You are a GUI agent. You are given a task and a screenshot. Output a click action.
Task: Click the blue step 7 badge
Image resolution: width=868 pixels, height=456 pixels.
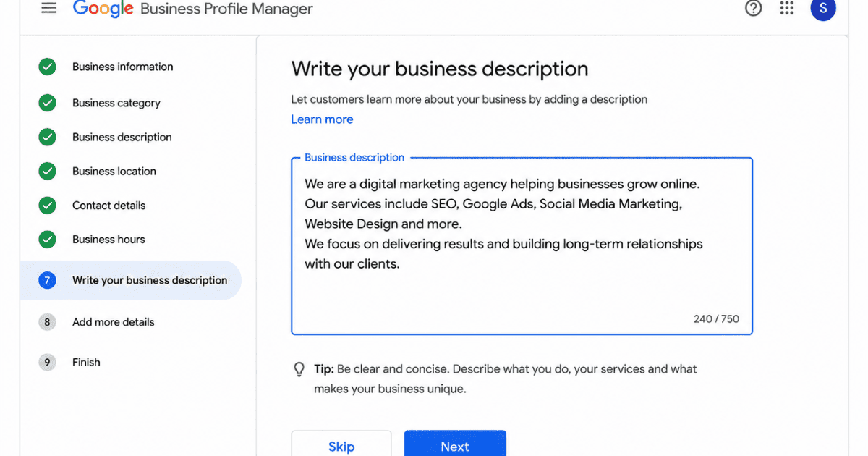pos(47,281)
